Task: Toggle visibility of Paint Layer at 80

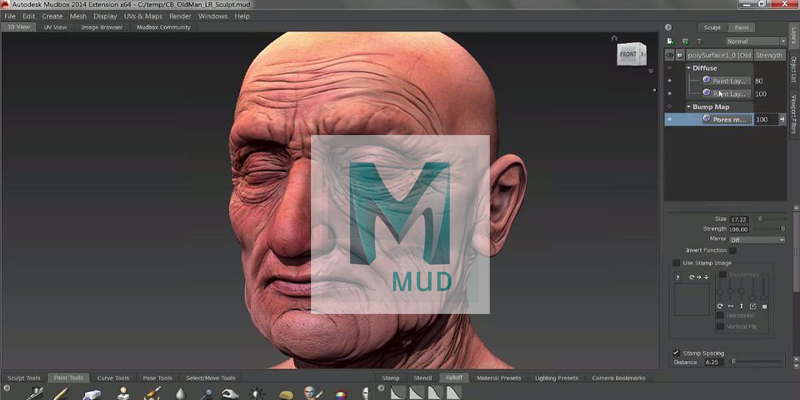Action: coord(670,81)
